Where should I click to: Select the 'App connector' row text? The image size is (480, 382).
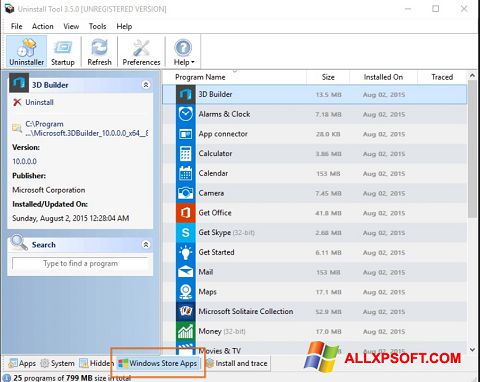223,134
